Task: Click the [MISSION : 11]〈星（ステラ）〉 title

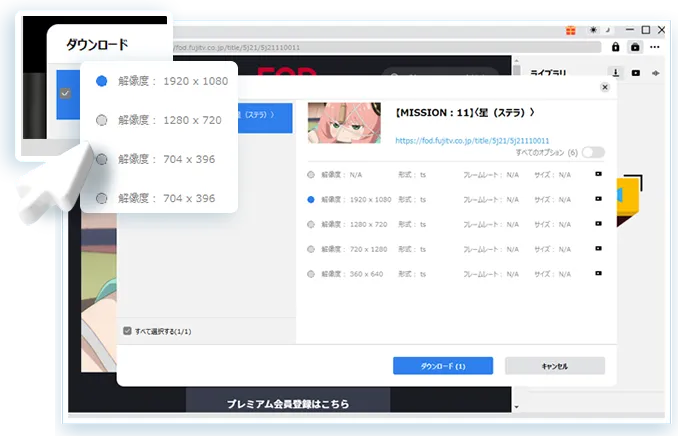Action: 465,113
